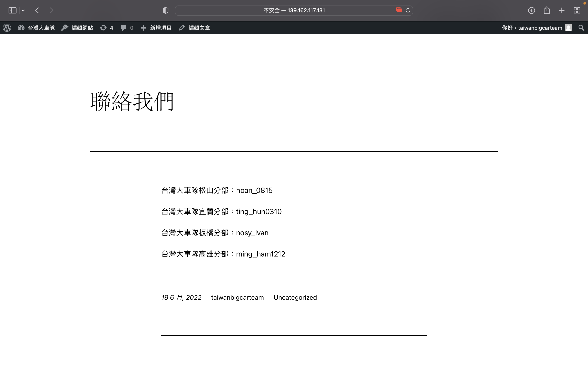Open 編輯網站 site editor

click(77, 28)
